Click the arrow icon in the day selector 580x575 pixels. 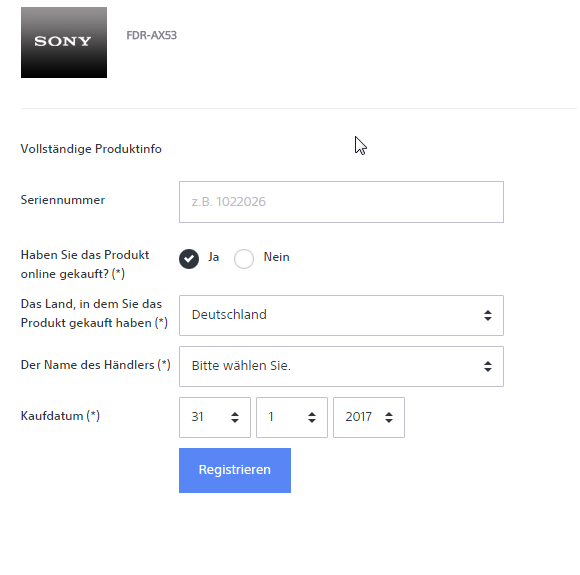235,417
